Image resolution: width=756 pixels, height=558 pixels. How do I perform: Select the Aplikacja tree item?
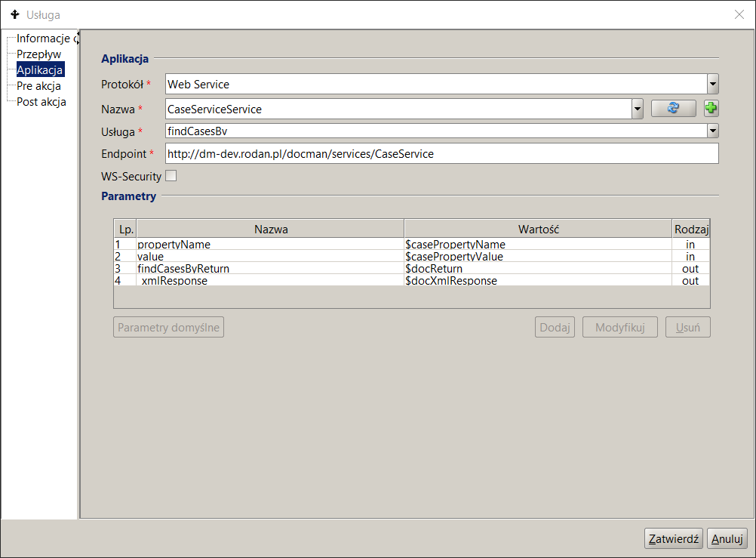coord(40,70)
